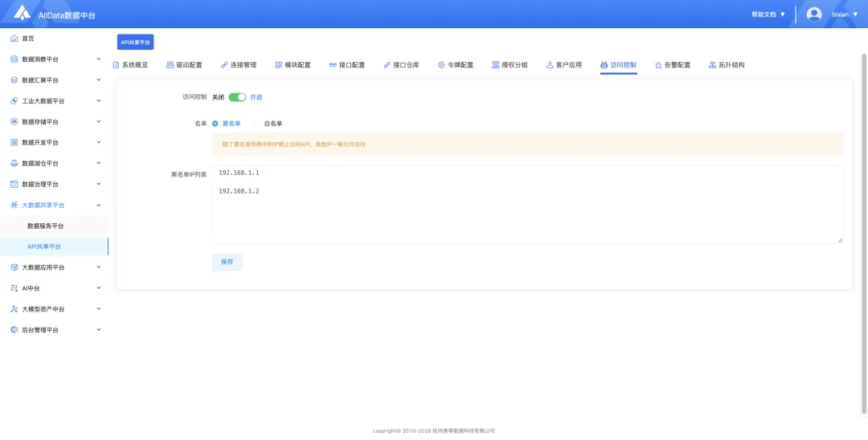The width and height of the screenshot is (868, 440).
Task: Click the 数据开发平台 sidebar icon
Action: coord(14,143)
